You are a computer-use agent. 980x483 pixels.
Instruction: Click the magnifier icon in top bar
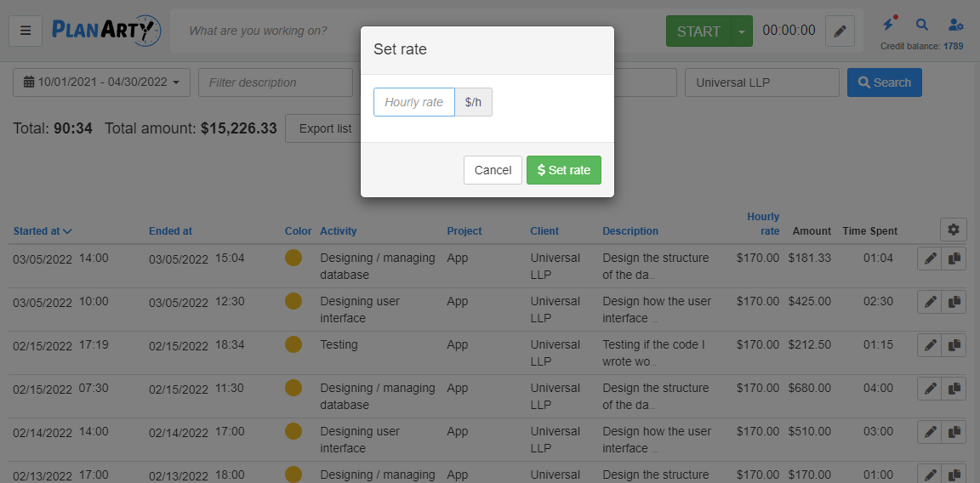(922, 25)
